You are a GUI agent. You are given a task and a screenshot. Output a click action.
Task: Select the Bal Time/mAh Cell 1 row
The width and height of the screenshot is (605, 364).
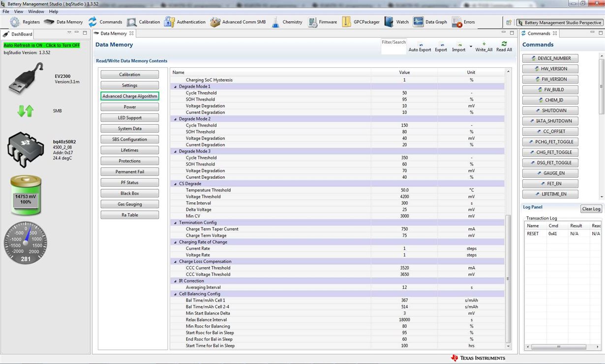[x=337, y=300]
